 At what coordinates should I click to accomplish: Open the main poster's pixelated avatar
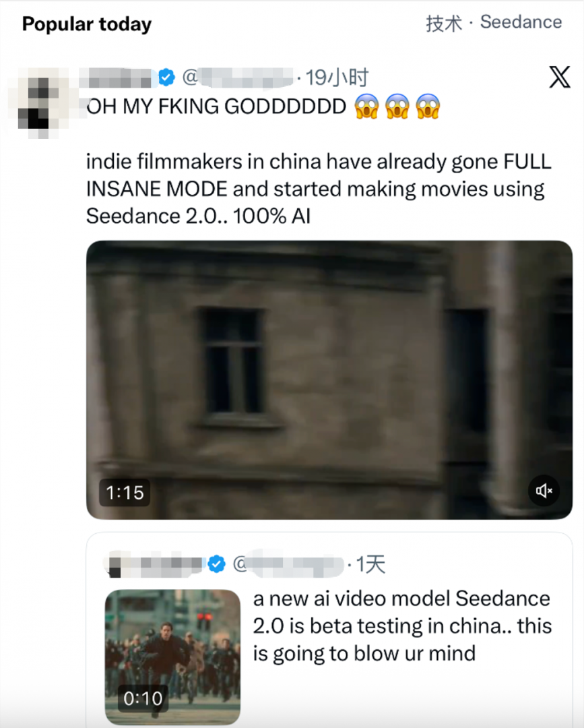(38, 102)
